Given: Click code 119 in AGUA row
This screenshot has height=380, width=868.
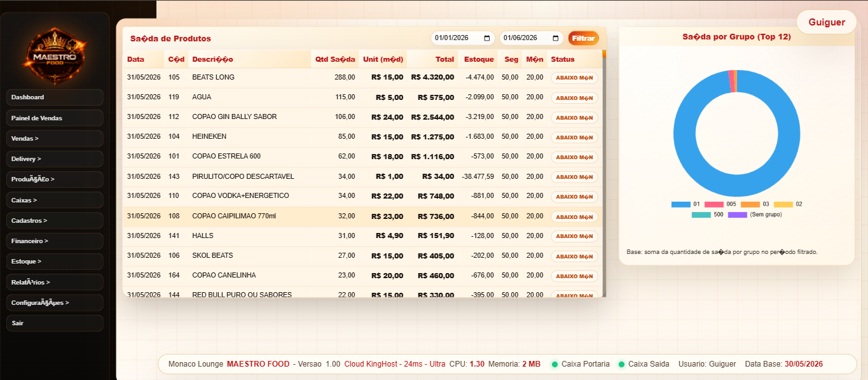Looking at the screenshot, I should (x=174, y=97).
